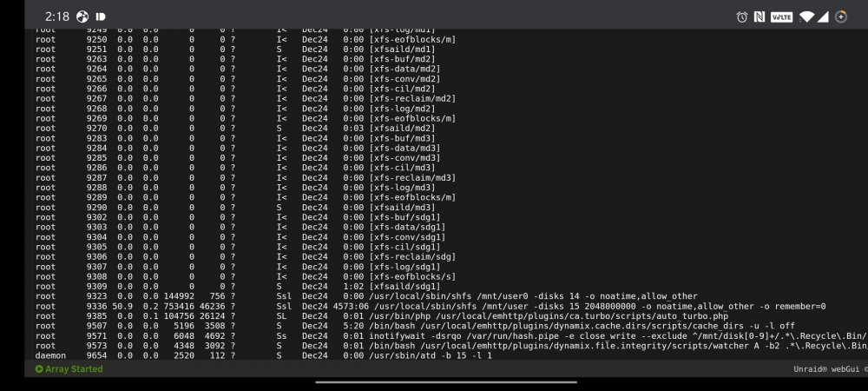The image size is (868, 391).
Task: Click the Unraid webGui footer text
Action: pyautogui.click(x=829, y=369)
